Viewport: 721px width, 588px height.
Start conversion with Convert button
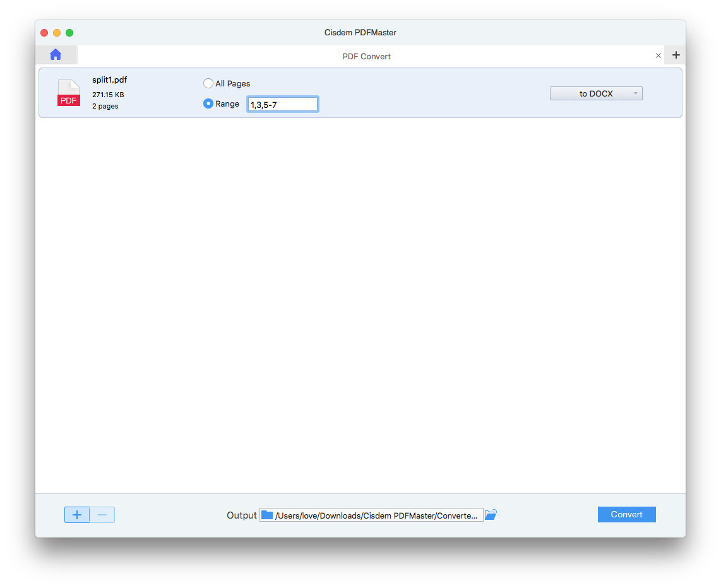[x=626, y=515]
